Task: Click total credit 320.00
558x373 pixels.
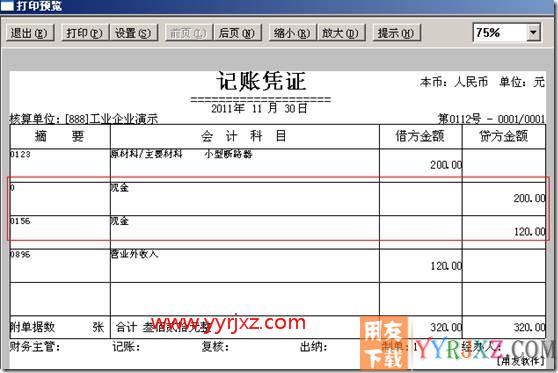Action: point(530,327)
